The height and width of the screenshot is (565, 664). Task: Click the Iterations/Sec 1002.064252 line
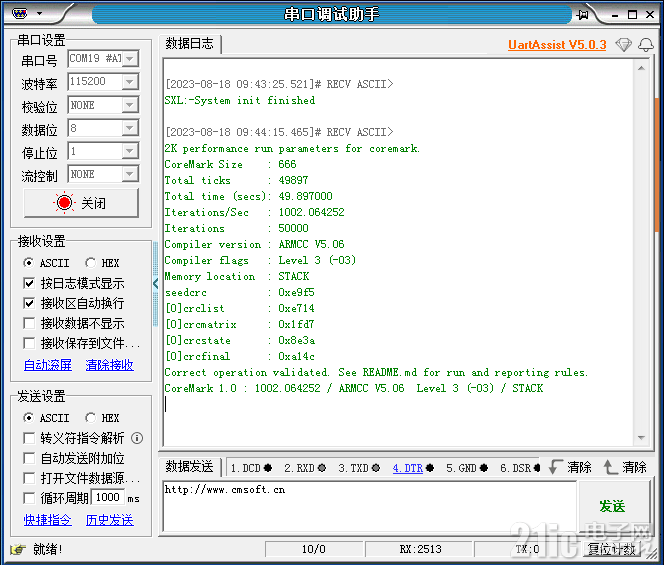[255, 212]
